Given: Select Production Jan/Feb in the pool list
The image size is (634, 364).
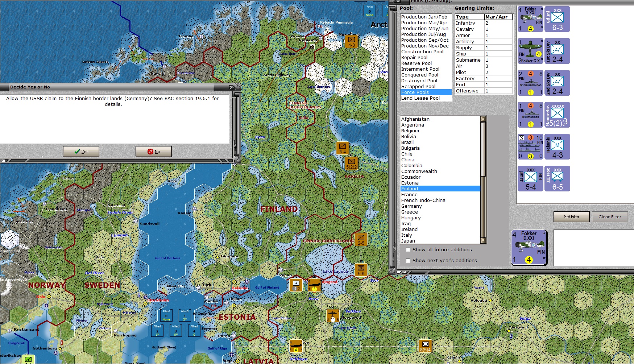Looking at the screenshot, I should click(426, 17).
